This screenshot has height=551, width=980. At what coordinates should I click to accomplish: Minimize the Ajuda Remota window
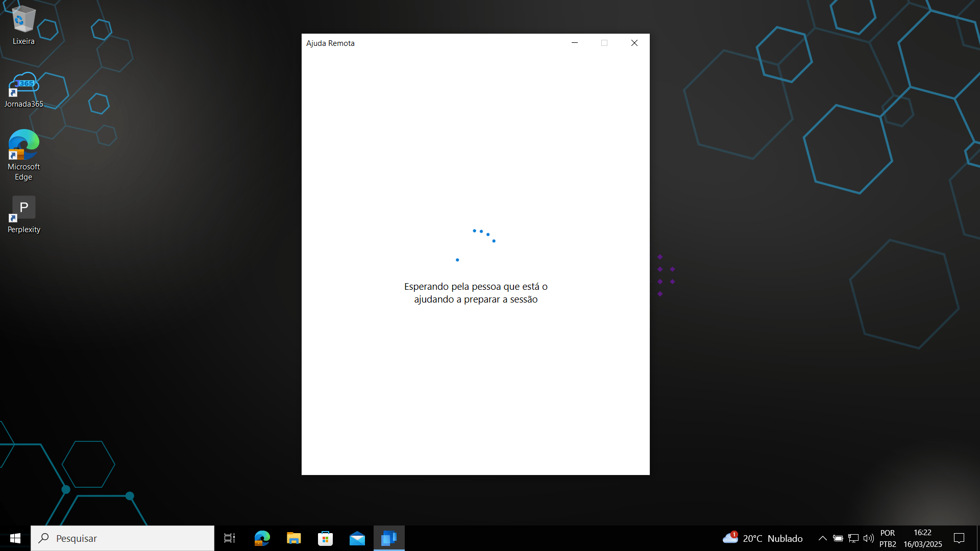[x=575, y=43]
